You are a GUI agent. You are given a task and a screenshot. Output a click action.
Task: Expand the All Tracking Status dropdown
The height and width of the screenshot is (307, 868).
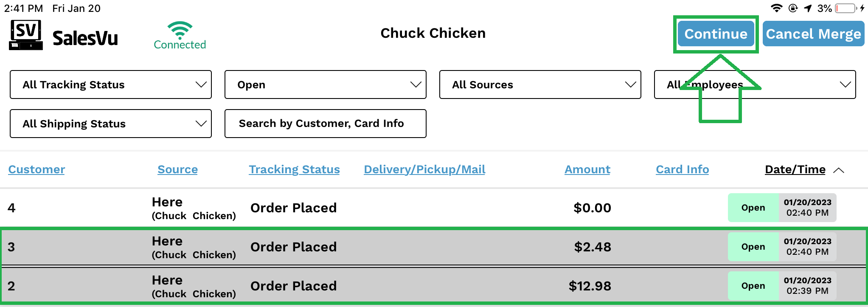(x=110, y=84)
